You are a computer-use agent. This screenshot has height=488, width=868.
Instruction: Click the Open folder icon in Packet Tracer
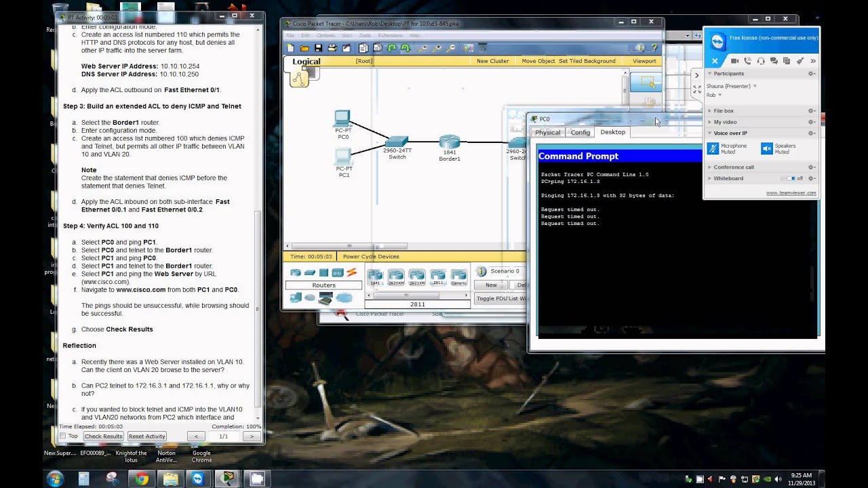click(304, 48)
